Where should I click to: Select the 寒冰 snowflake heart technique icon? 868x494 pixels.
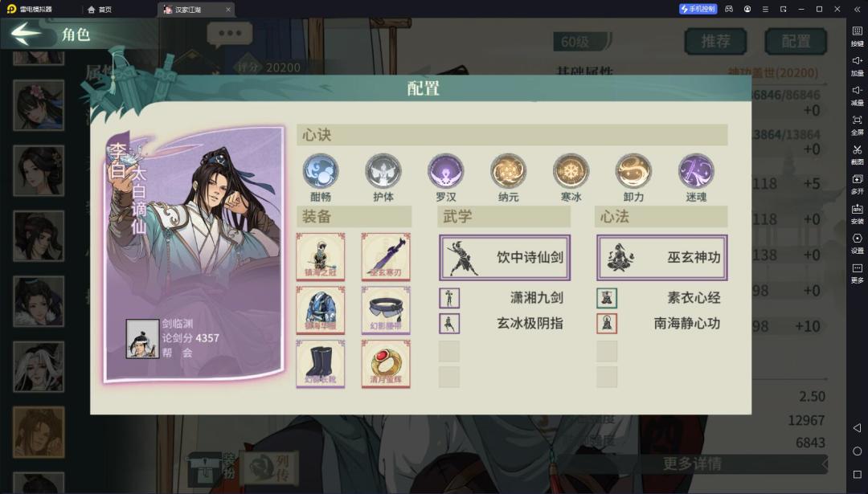point(571,171)
